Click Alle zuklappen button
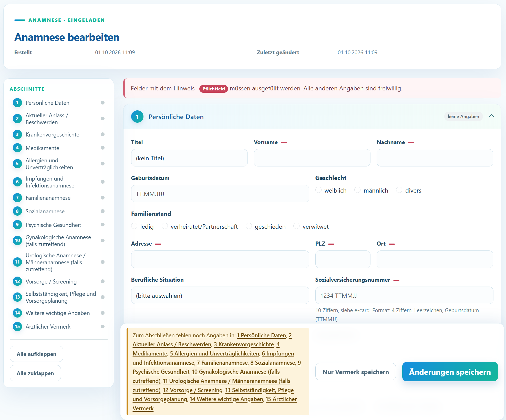Screen dimensions: 506x420 click(35, 373)
